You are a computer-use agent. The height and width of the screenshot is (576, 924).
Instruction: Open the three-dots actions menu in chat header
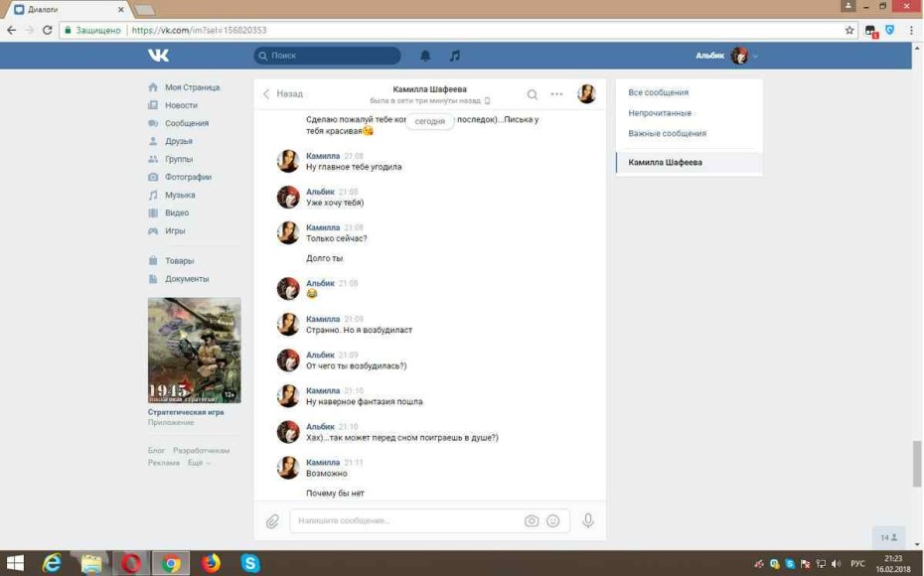pos(556,93)
